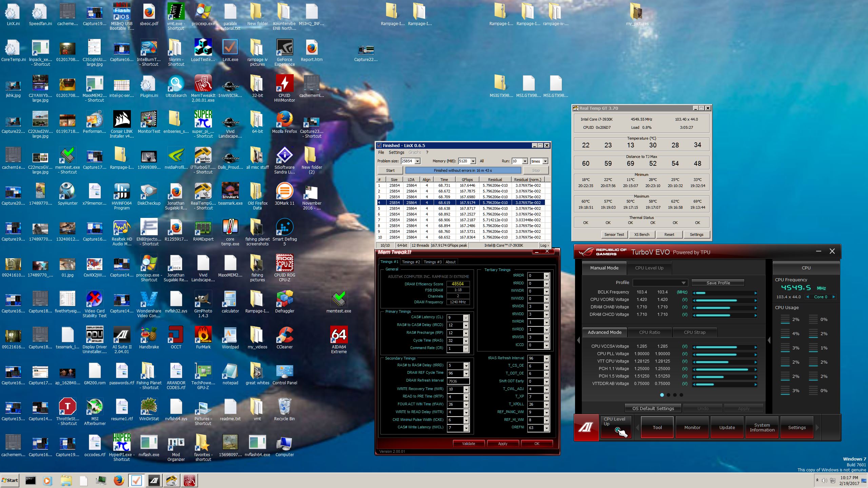
Task: Open the AI Suite II desktop icon
Action: (122, 339)
